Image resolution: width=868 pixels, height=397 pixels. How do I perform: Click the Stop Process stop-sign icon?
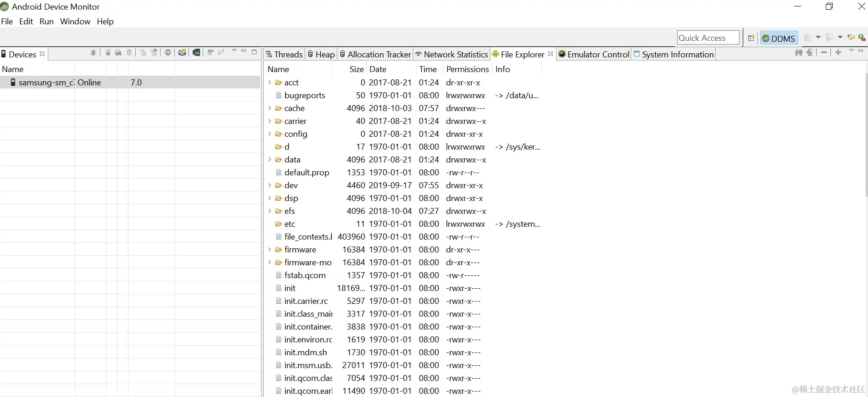click(168, 53)
